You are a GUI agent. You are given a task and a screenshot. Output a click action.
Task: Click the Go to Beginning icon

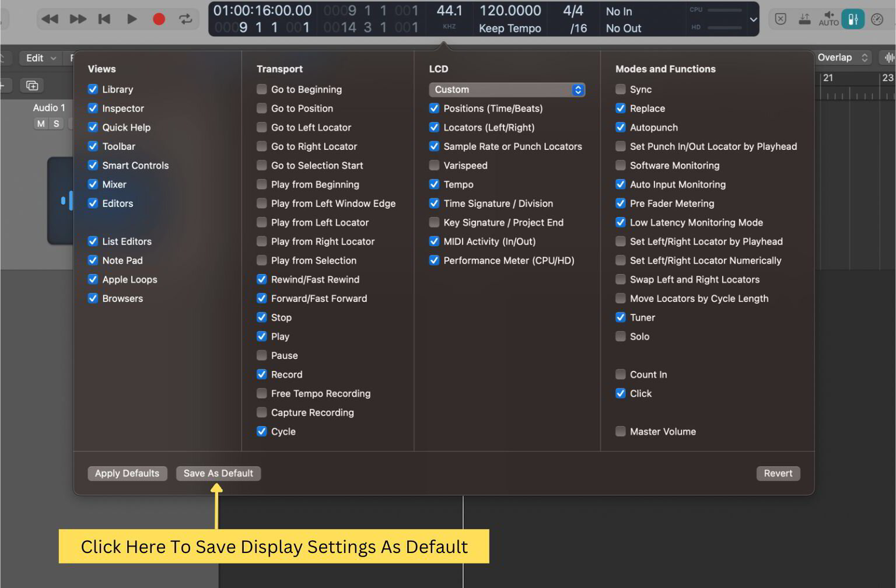[x=104, y=18]
